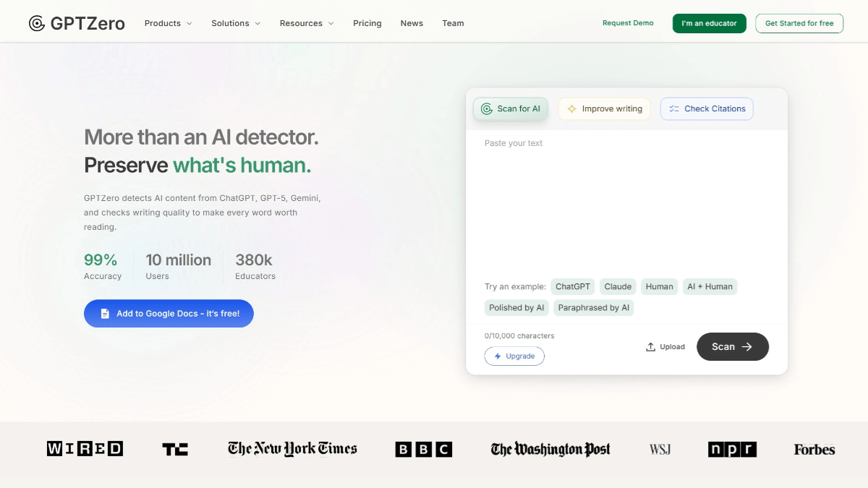Screen dimensions: 868x488
Task: Click the 380k Educators statistic
Action: pos(255,266)
